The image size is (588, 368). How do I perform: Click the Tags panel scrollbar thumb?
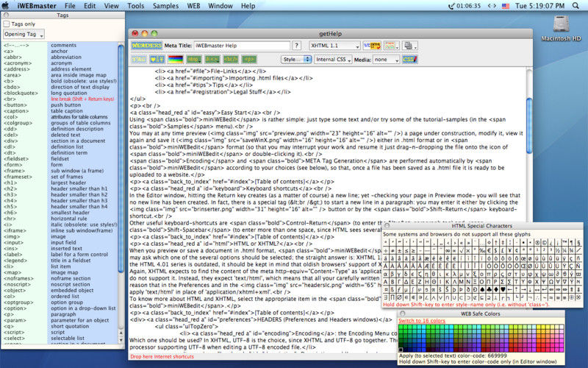121,160
